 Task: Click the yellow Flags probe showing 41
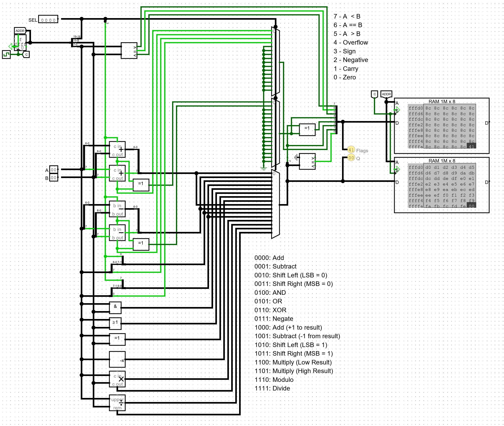point(351,150)
